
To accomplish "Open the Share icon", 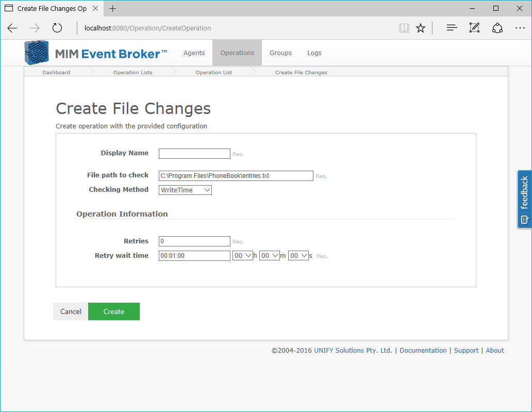I will point(497,28).
